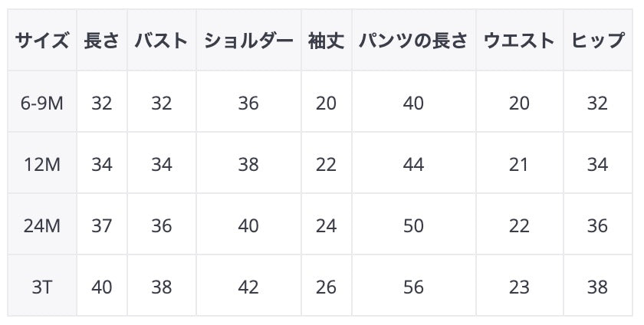Select the 24M size row label
The width and height of the screenshot is (644, 325).
(x=42, y=226)
